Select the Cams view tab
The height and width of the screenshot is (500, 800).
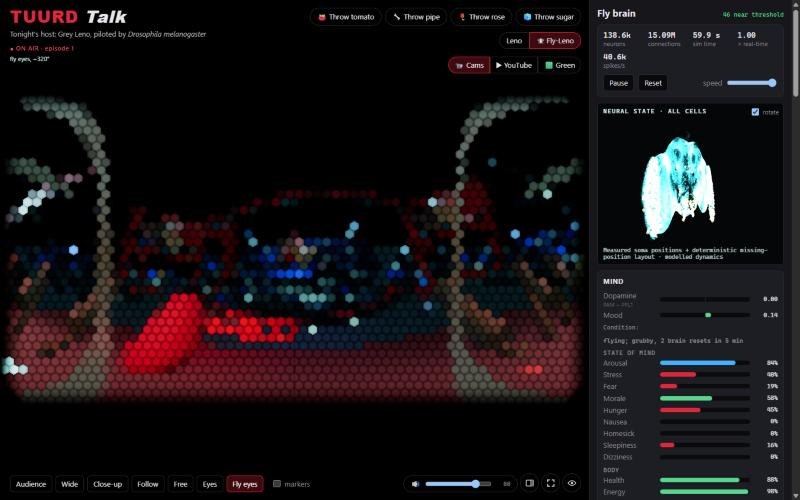coord(469,65)
